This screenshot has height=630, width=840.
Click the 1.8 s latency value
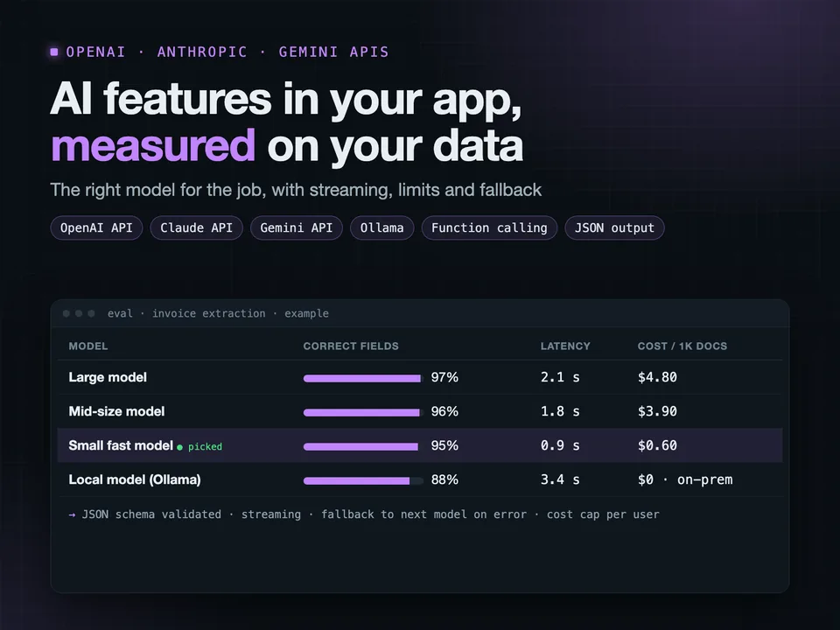point(560,411)
